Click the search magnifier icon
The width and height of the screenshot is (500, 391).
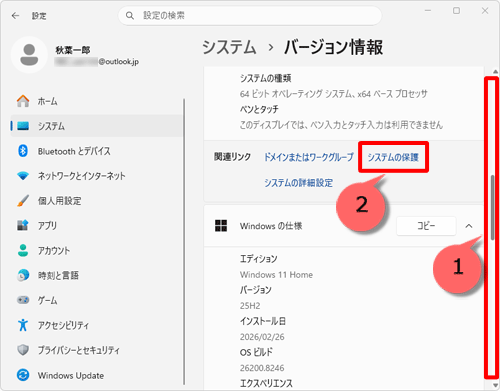[x=130, y=16]
